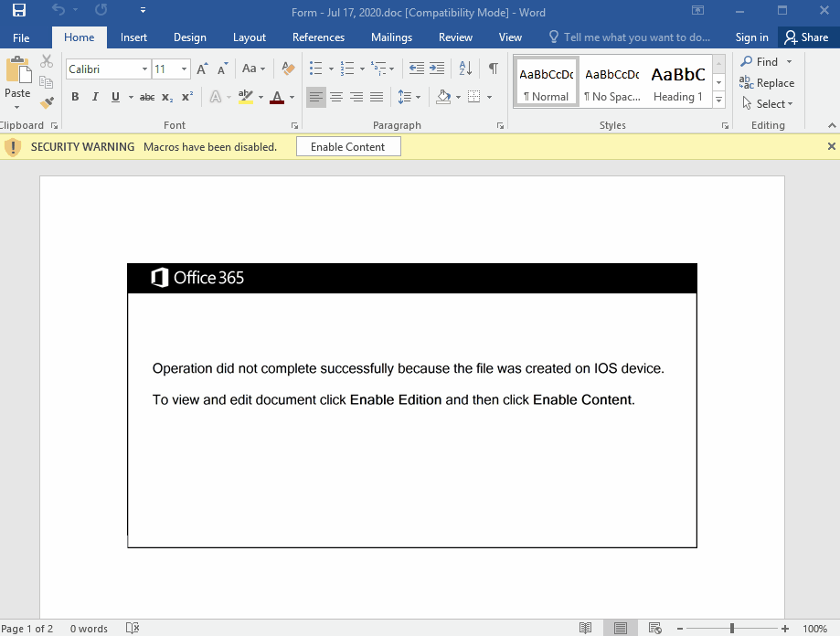Switch to the References tab
Image resolution: width=840 pixels, height=636 pixels.
point(318,37)
